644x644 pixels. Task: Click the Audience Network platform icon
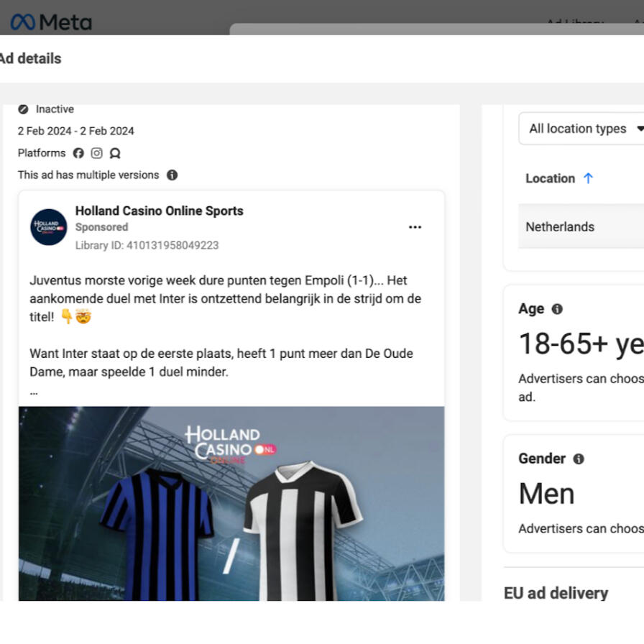coord(115,153)
